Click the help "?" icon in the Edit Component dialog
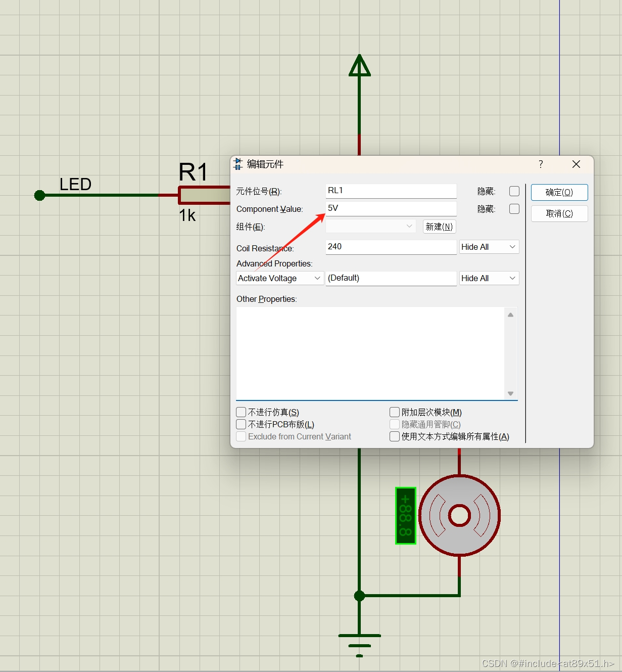Viewport: 622px width, 672px height. click(x=540, y=164)
